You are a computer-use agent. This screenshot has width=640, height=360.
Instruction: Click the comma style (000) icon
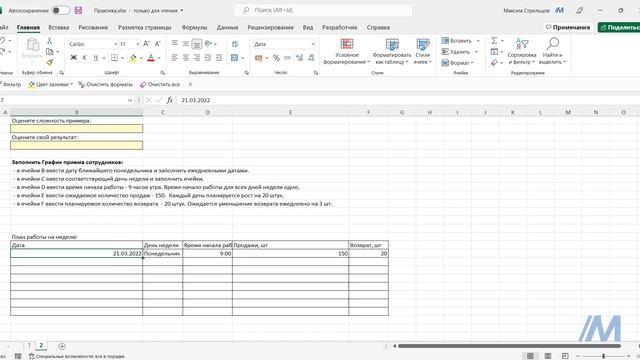click(287, 58)
